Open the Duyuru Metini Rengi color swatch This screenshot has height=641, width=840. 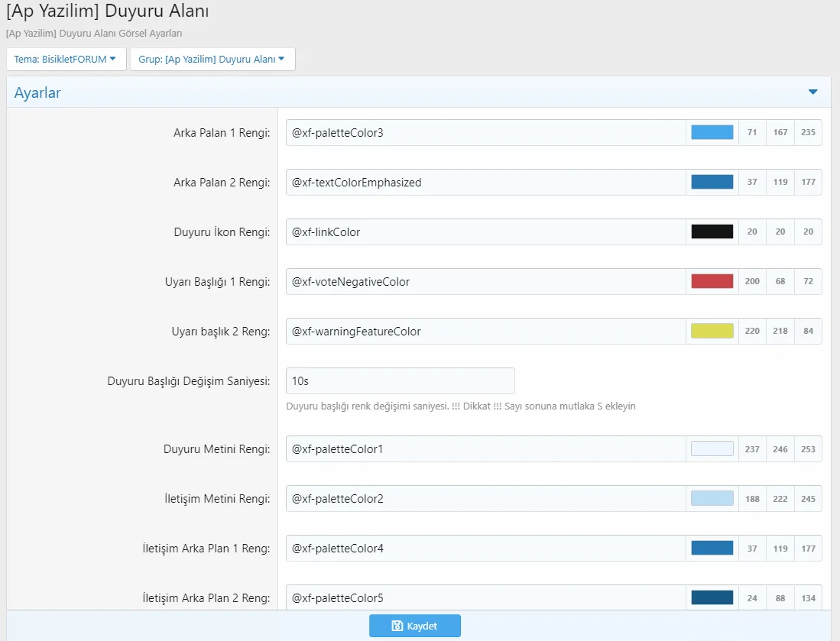click(712, 449)
